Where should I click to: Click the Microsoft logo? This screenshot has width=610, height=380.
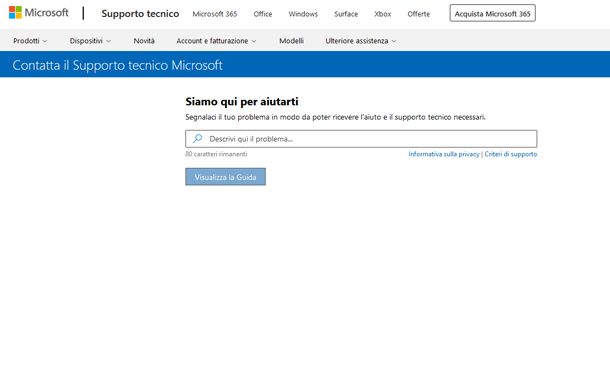pos(39,13)
